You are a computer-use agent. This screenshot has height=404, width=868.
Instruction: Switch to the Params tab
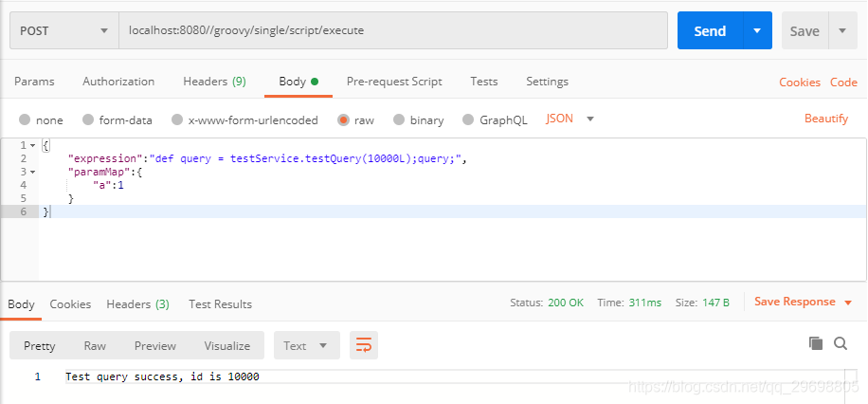[34, 82]
